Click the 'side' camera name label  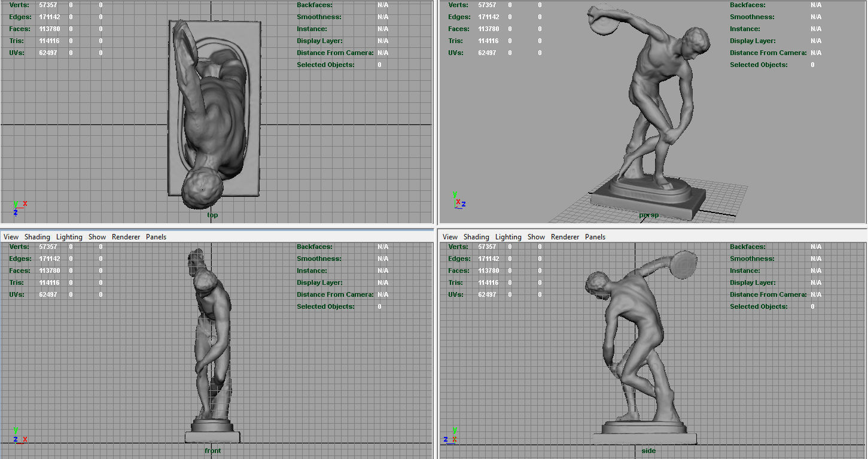pos(648,451)
